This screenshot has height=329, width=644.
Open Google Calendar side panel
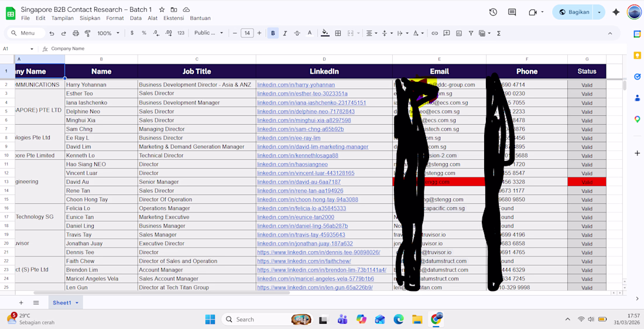pos(637,34)
